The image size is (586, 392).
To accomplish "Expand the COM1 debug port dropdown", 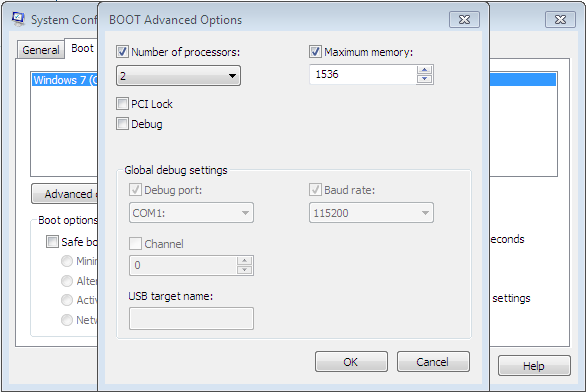I will [x=191, y=213].
